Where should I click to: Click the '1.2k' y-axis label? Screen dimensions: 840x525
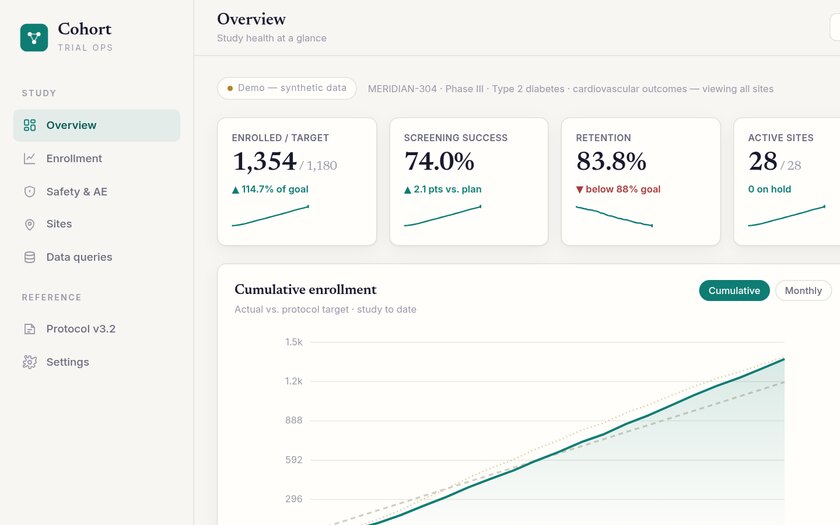[294, 381]
